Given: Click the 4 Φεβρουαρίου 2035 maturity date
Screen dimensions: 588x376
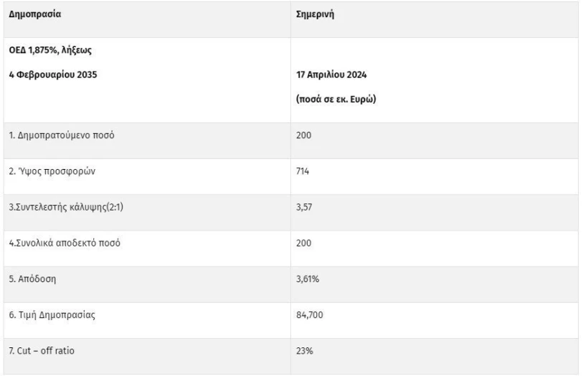Looking at the screenshot, I should (x=53, y=74).
